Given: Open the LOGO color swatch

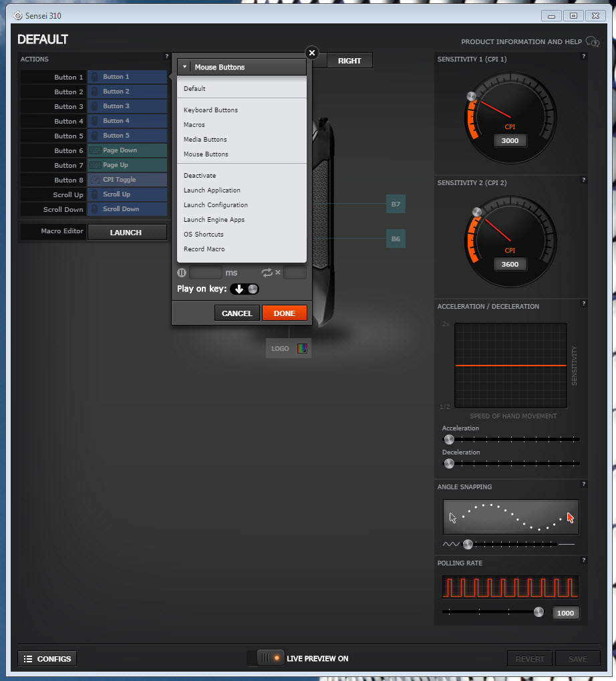Looking at the screenshot, I should point(302,348).
